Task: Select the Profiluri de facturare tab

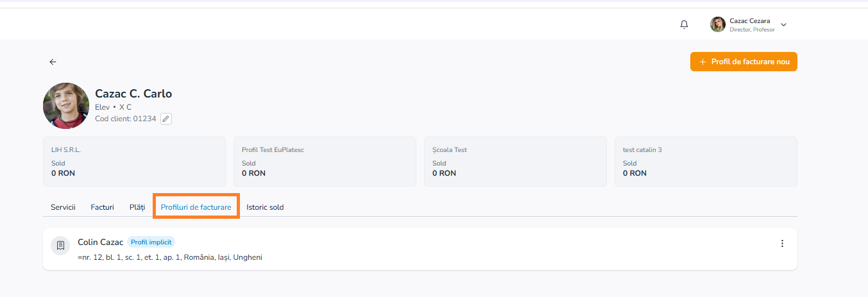Action: tap(196, 207)
